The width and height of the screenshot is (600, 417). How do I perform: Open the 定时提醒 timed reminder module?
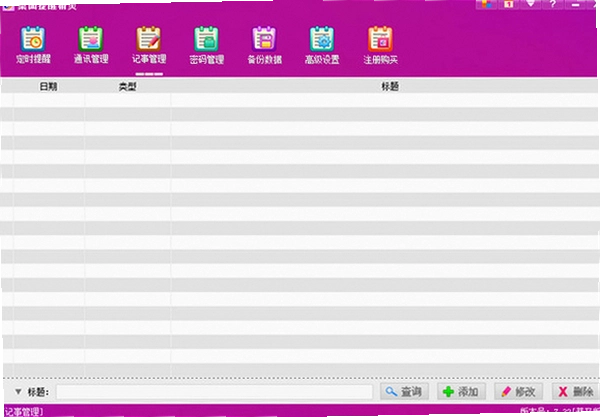(x=33, y=45)
